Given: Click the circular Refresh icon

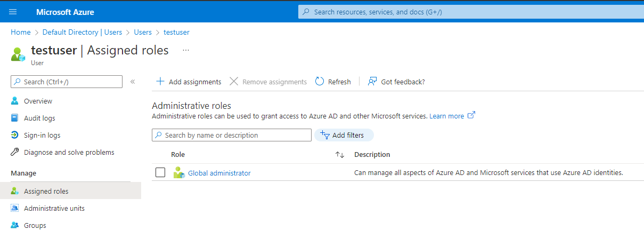Looking at the screenshot, I should click(x=320, y=81).
